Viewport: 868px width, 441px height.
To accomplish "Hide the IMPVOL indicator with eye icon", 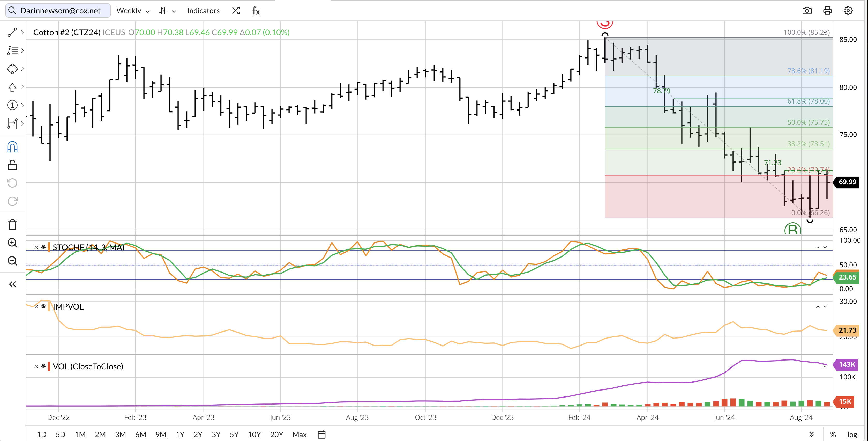I will click(x=43, y=306).
